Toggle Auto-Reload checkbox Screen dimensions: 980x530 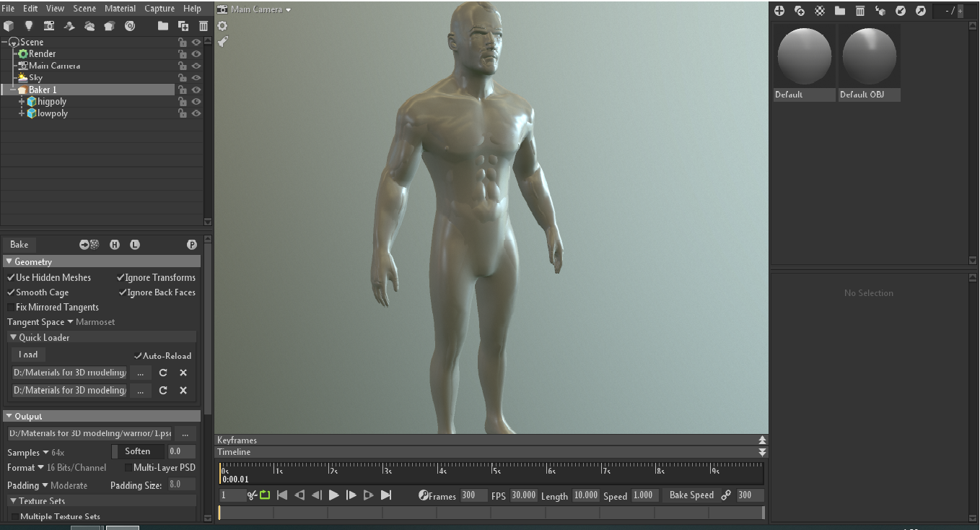138,356
